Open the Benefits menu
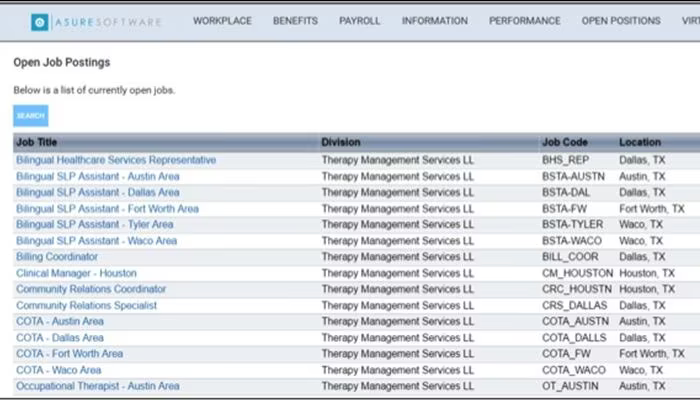The height and width of the screenshot is (400, 700). point(295,21)
